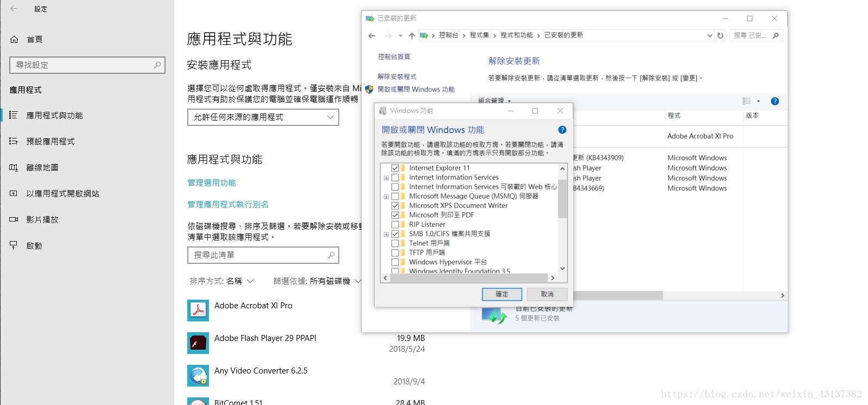
Task: Open the 管理選用功能 link
Action: [212, 183]
